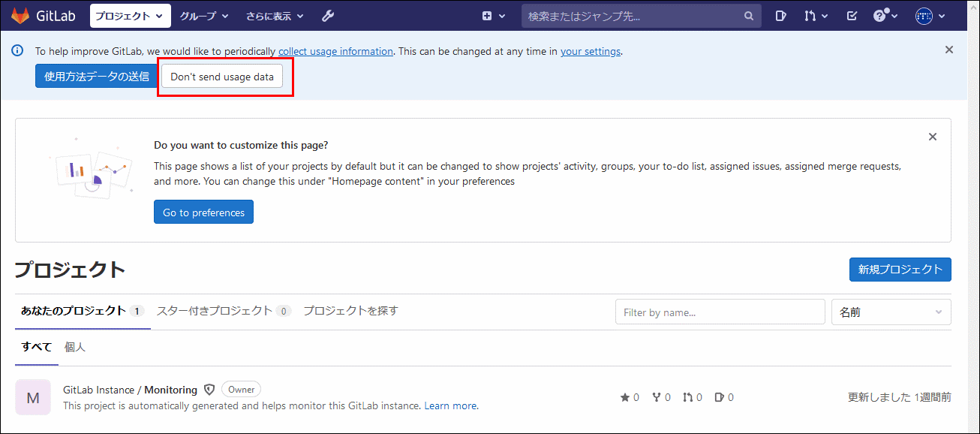Open the グループ dropdown menu
980x434 pixels.
pos(204,16)
